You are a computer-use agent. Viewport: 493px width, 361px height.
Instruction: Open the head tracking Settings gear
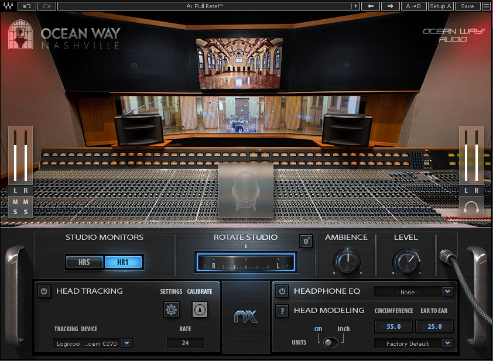(171, 309)
